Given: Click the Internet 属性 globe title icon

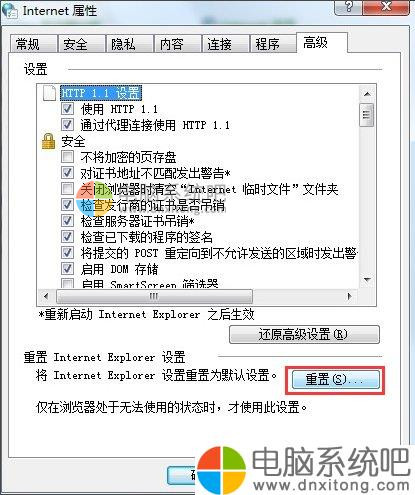Looking at the screenshot, I should 9,10.
